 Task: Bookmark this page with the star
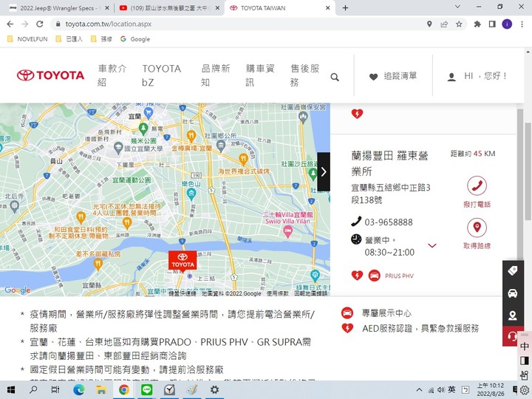[x=459, y=24]
